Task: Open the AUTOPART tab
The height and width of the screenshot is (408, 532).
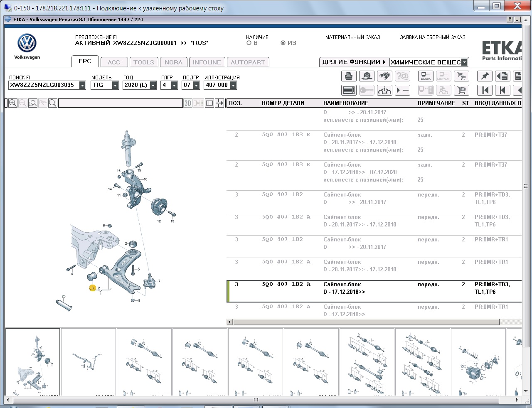Action: pyautogui.click(x=248, y=62)
